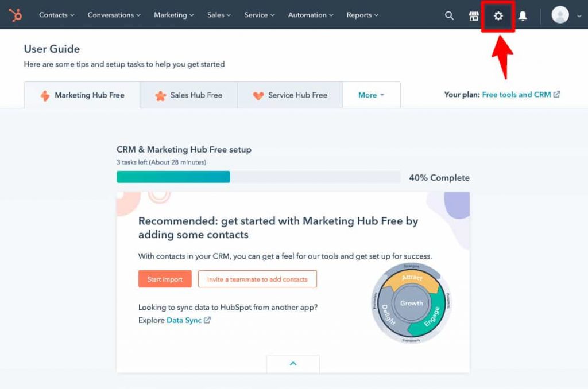Expand the account menu chevron
This screenshot has height=389, width=588.
pyautogui.click(x=579, y=16)
